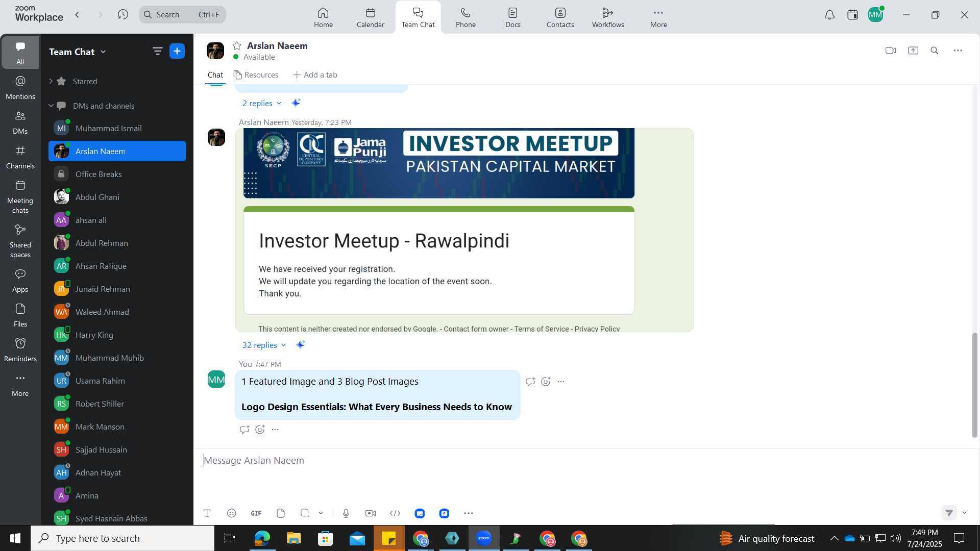
Task: Open the Docs tab
Action: tap(513, 17)
